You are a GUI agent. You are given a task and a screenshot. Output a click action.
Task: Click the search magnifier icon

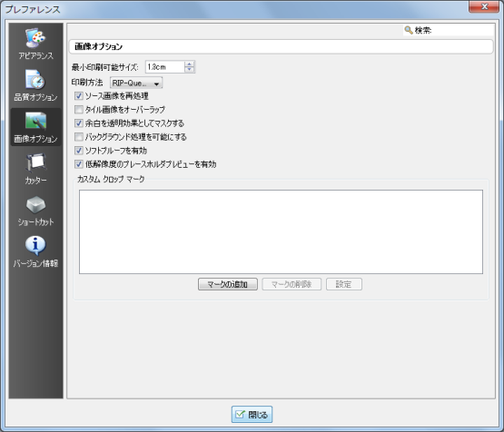[x=409, y=30]
